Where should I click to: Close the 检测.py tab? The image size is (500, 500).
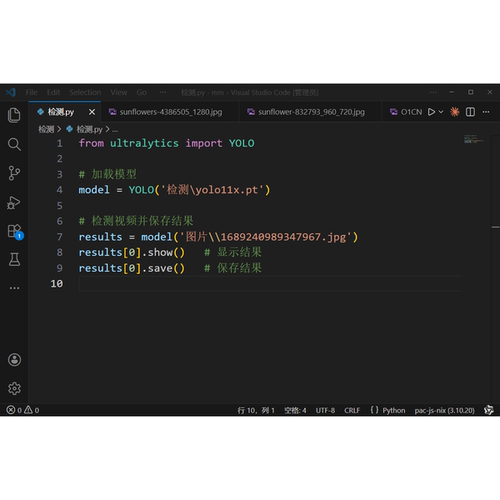pyautogui.click(x=92, y=112)
